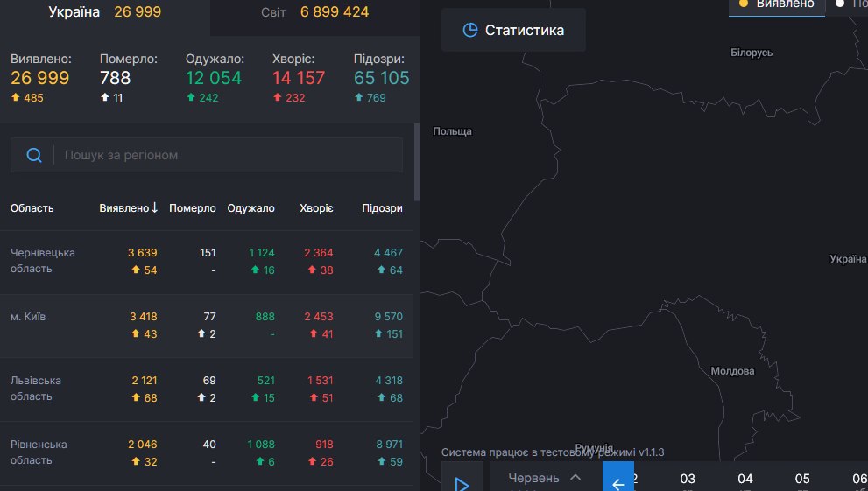The width and height of the screenshot is (868, 491).
Task: Sort table by Область column header
Action: [32, 208]
